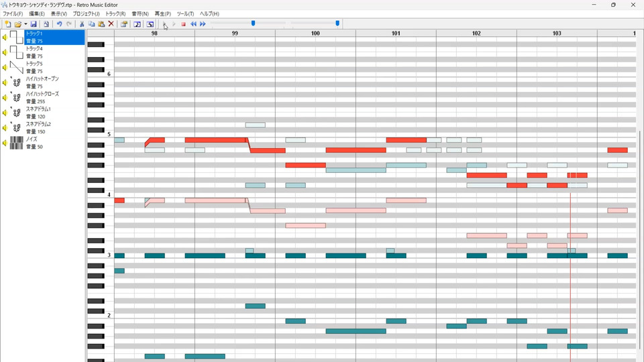
Task: Adjust the second toolbar slider handle
Action: tap(337, 23)
